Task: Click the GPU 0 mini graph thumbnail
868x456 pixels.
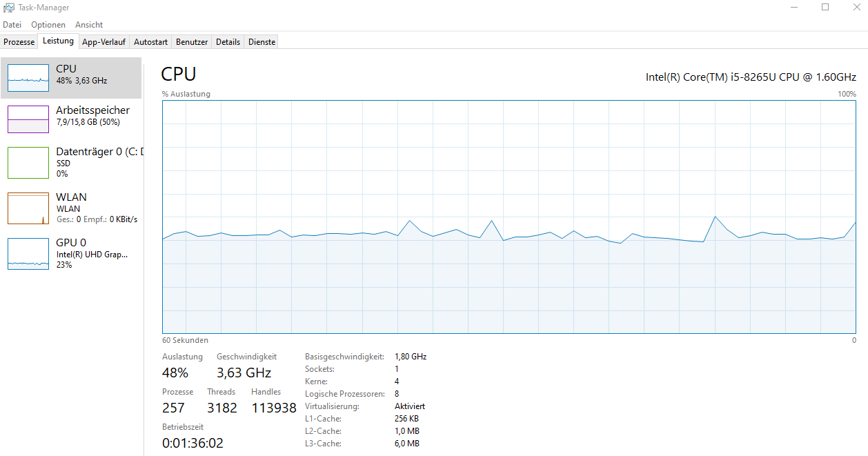Action: click(28, 254)
